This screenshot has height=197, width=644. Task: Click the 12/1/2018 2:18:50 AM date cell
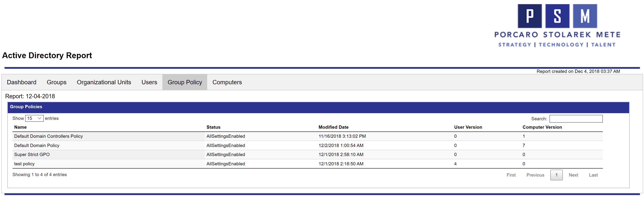click(341, 164)
